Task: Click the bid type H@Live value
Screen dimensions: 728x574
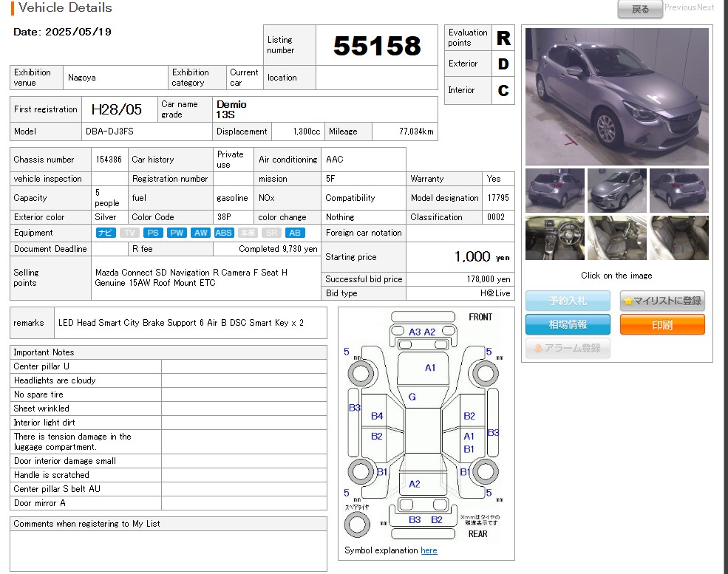Action: coord(495,293)
